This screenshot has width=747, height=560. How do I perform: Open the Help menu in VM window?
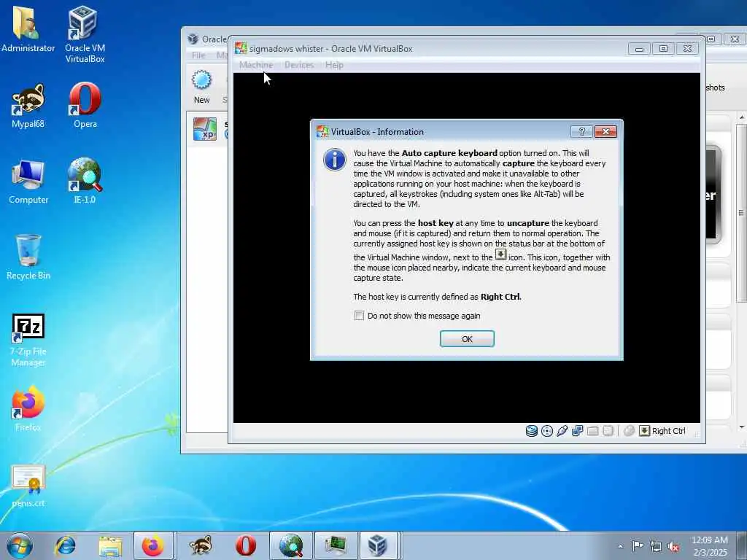click(x=334, y=65)
